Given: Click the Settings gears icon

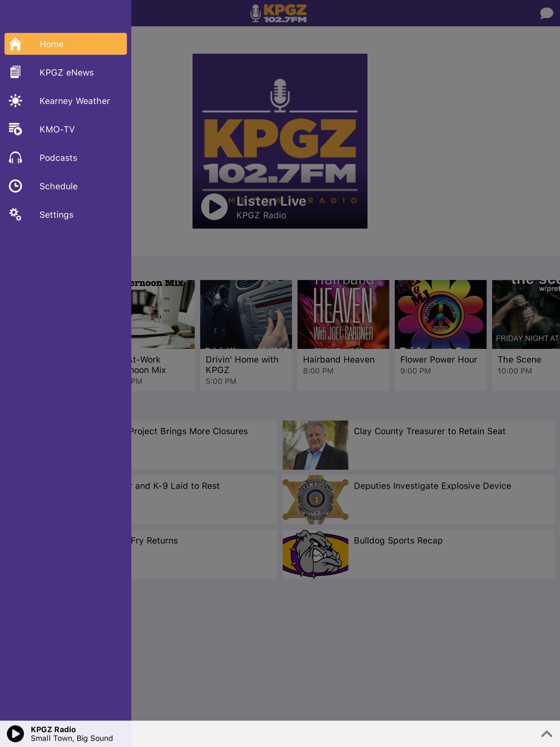Looking at the screenshot, I should [15, 215].
